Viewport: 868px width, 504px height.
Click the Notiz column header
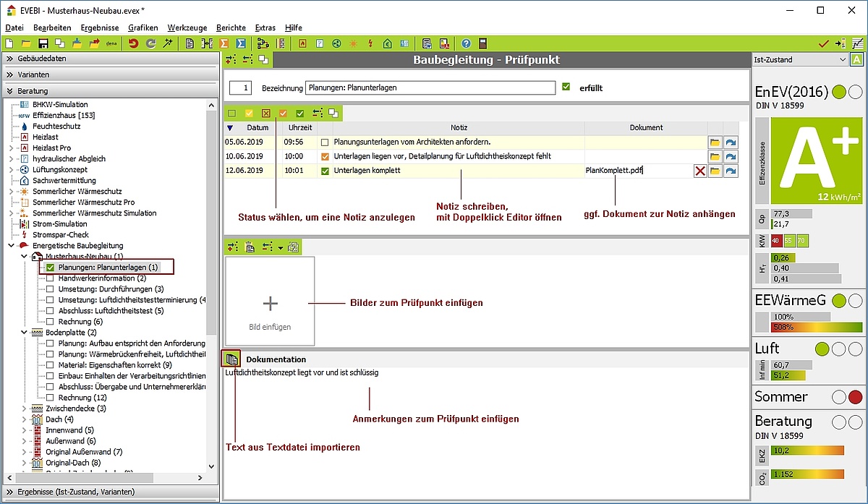(459, 127)
